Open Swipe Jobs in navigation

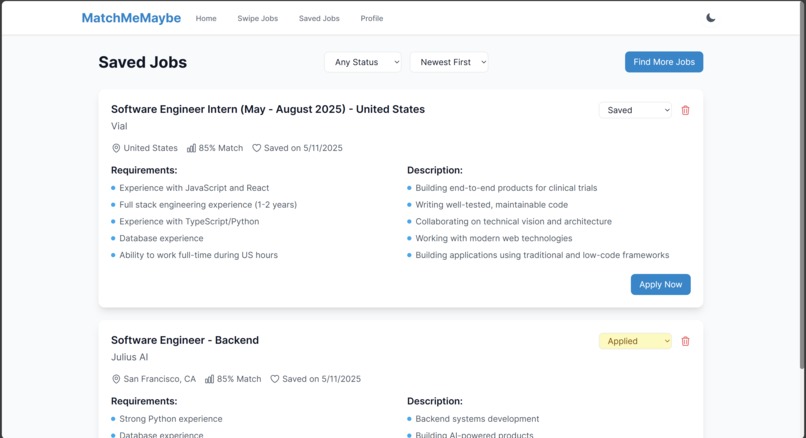[258, 19]
